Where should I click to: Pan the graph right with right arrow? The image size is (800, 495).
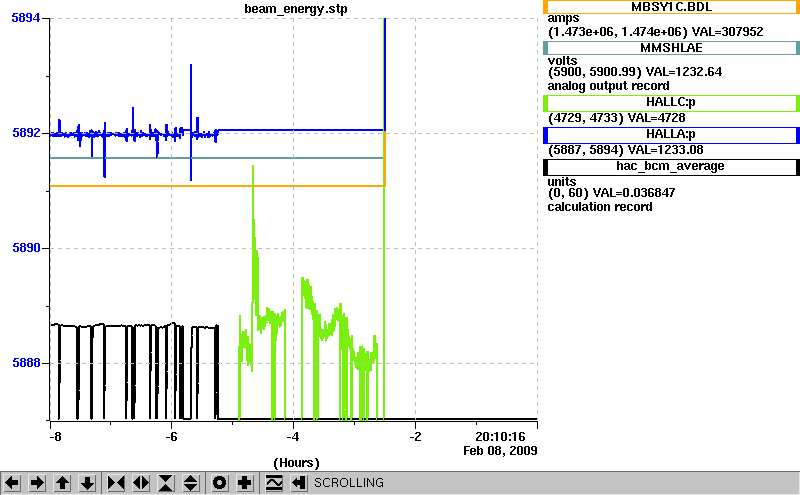[x=37, y=483]
